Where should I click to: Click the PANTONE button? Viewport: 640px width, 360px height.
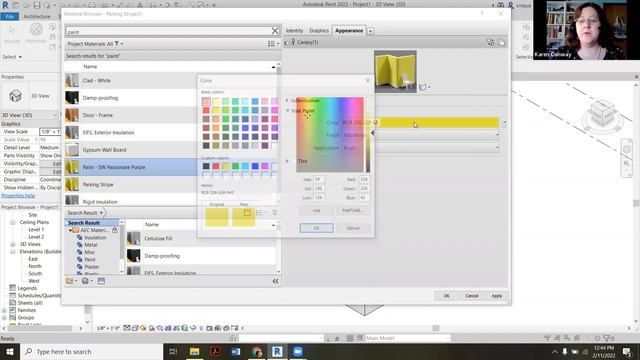point(353,210)
